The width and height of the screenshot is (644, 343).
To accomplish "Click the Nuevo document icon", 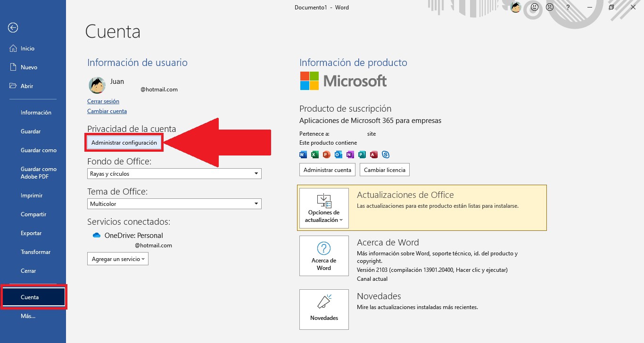I will pyautogui.click(x=13, y=67).
